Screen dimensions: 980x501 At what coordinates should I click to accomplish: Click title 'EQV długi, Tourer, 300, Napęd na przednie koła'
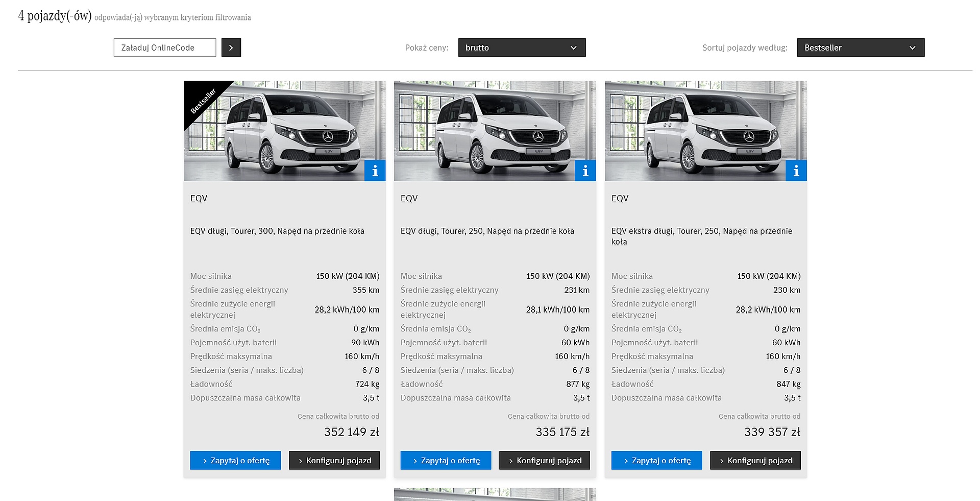[277, 231]
